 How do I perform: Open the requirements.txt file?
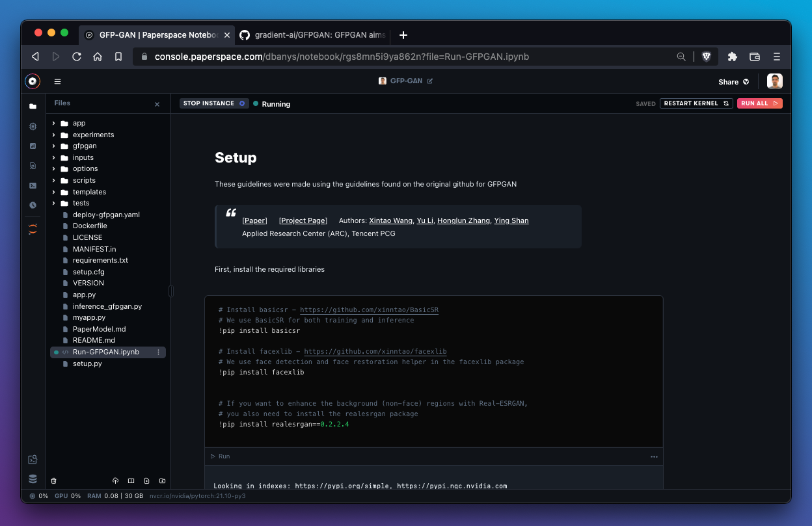coord(100,260)
